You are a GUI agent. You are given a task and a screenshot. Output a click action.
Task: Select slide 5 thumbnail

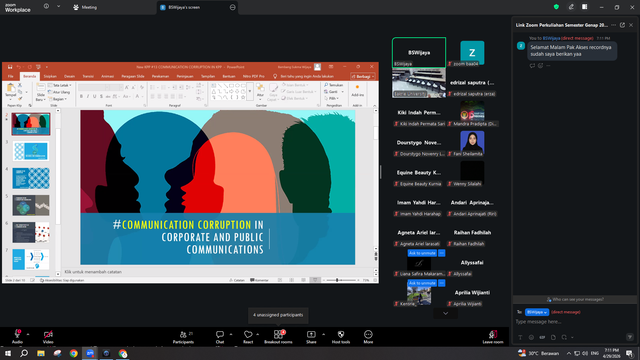(31, 205)
